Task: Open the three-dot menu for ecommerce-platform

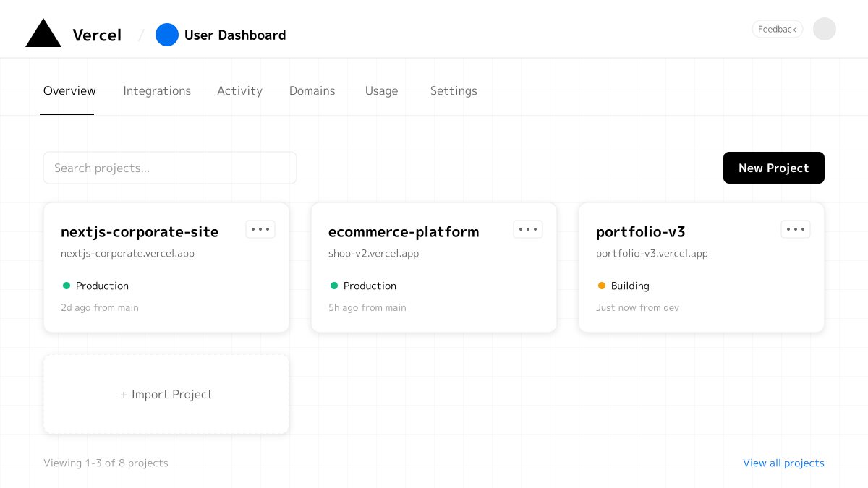Action: [x=528, y=229]
